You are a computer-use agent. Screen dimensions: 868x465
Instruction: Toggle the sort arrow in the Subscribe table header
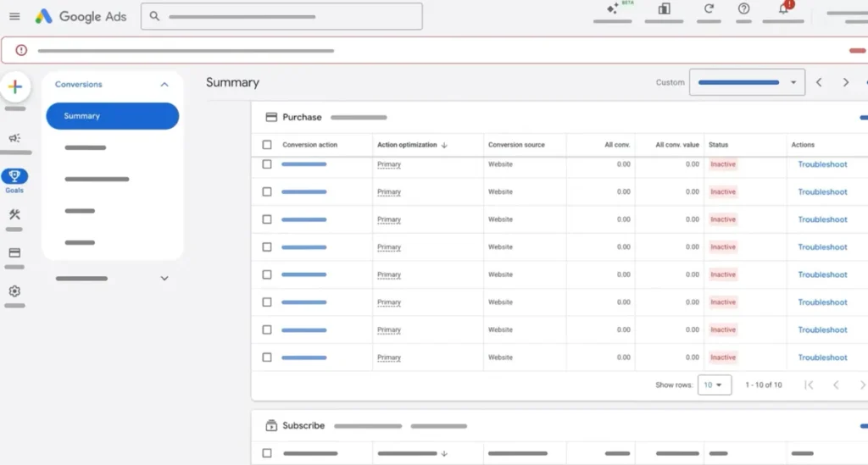click(x=444, y=453)
